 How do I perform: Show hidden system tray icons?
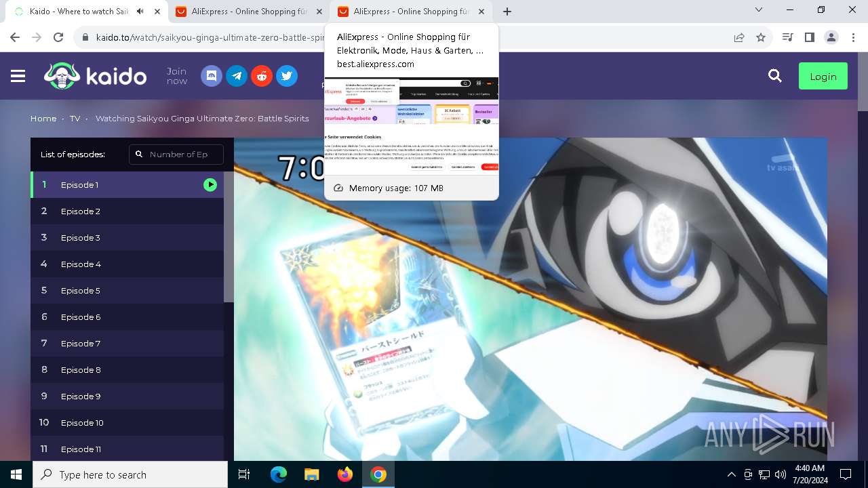coord(731,474)
